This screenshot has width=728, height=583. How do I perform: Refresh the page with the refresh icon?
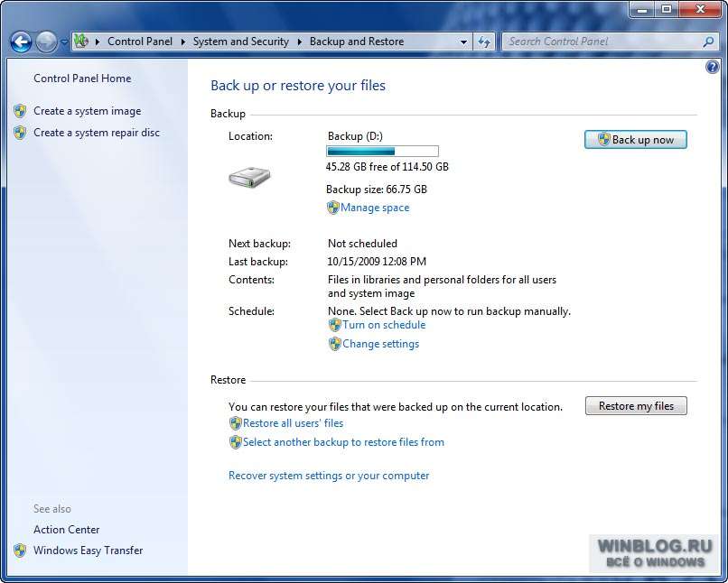pos(484,42)
